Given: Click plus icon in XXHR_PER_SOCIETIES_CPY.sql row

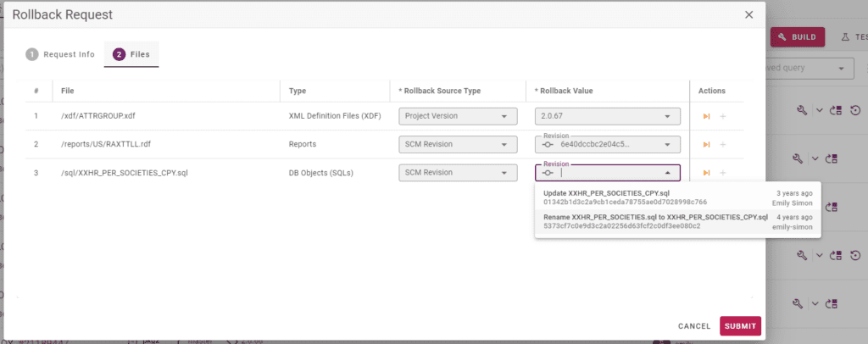Looking at the screenshot, I should click(722, 173).
